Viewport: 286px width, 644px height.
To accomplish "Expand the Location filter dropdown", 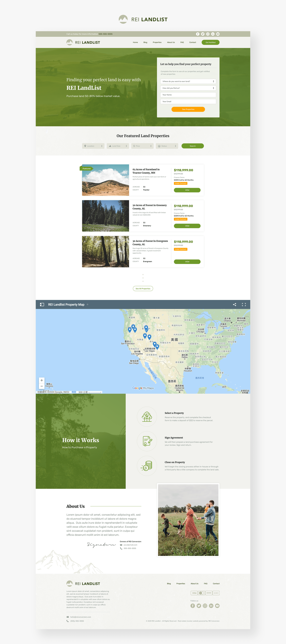I will coord(93,146).
